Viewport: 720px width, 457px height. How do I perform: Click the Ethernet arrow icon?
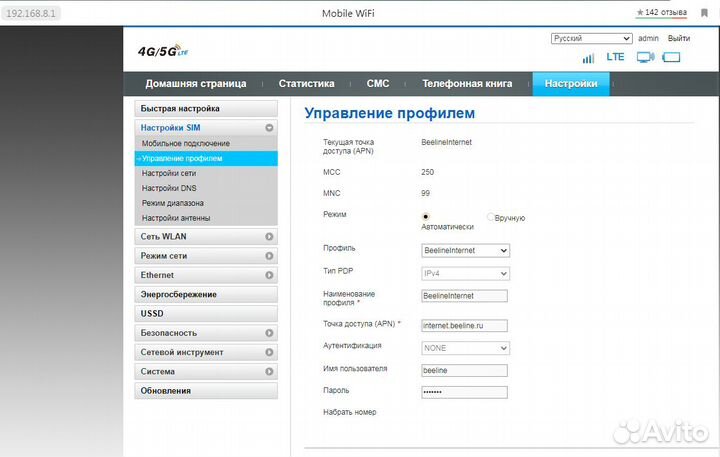point(269,275)
